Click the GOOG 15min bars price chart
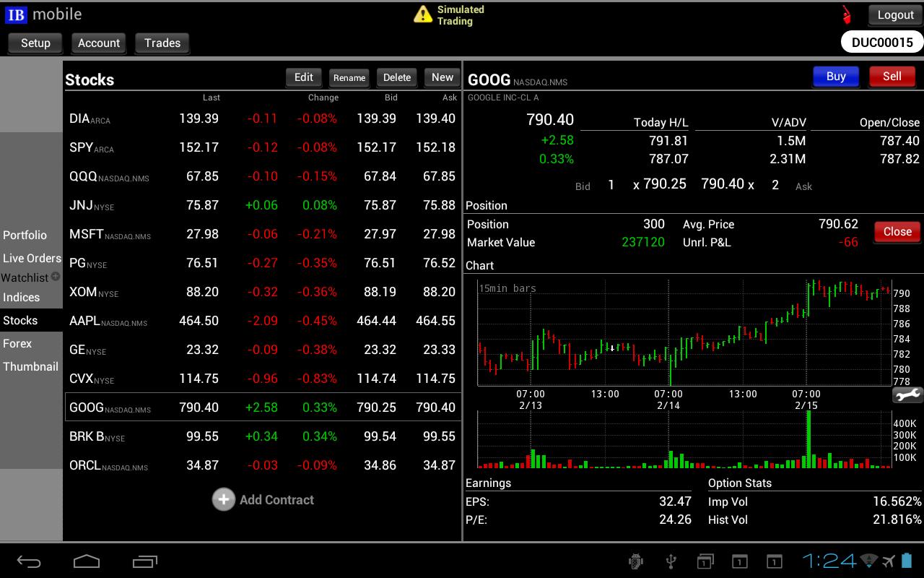Screen dimensions: 924x578 click(x=684, y=332)
